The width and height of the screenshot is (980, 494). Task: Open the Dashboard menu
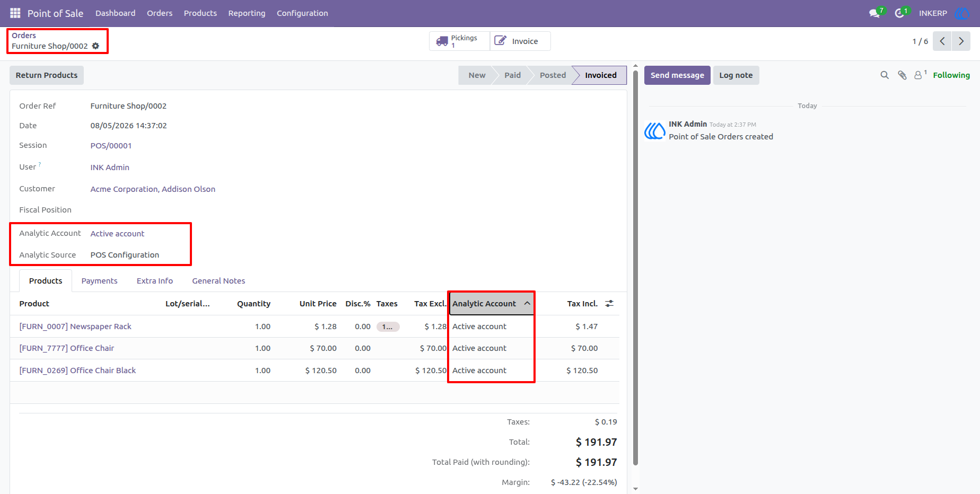(x=116, y=13)
